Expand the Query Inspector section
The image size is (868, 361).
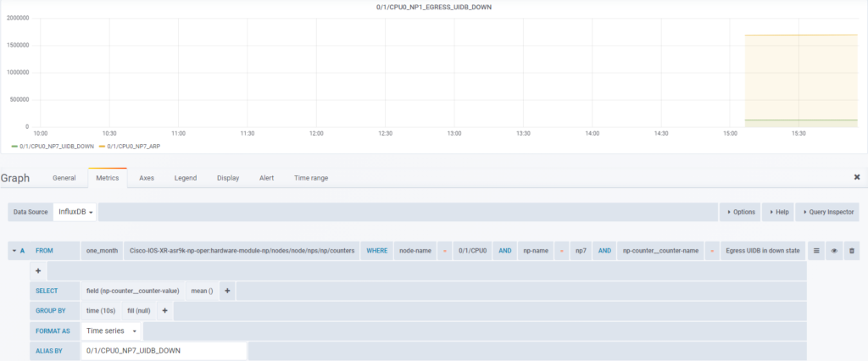(826, 211)
